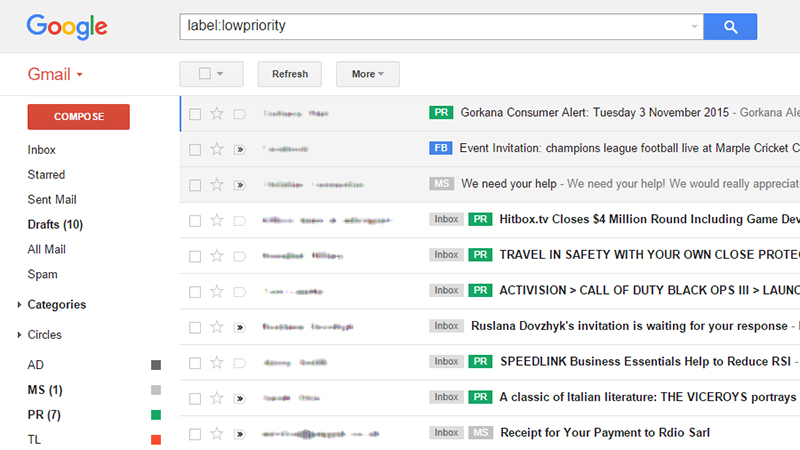Star the TRAVEL IN SAFETY email

pyautogui.click(x=217, y=256)
